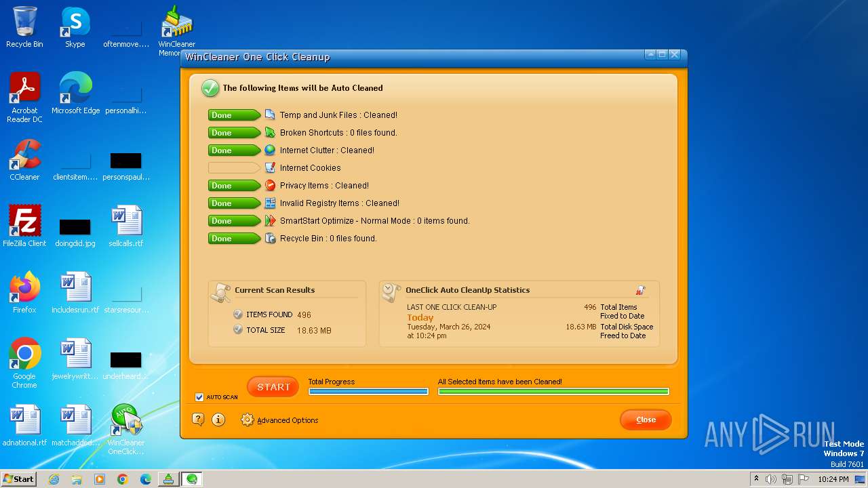Click the orange START button
The width and height of the screenshot is (868, 488).
pyautogui.click(x=273, y=387)
